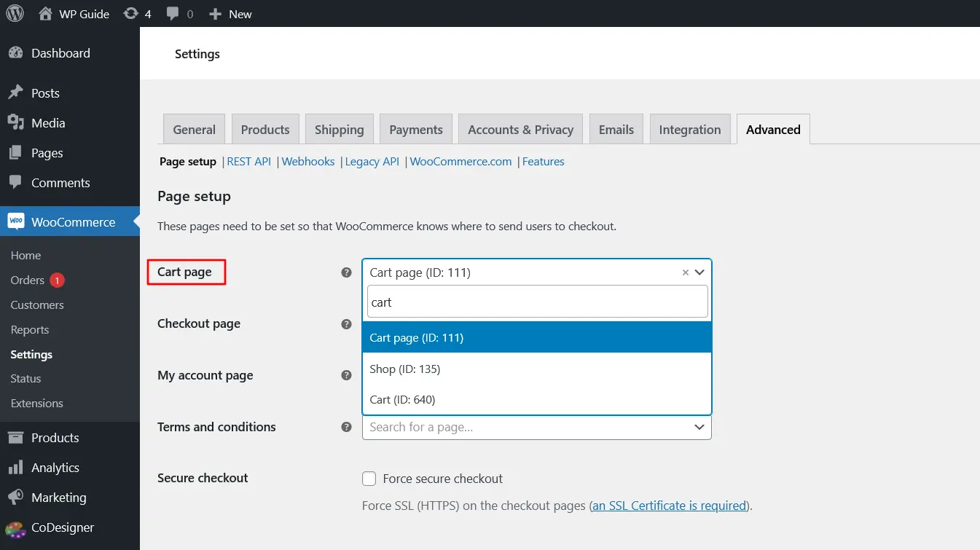The width and height of the screenshot is (980, 550).
Task: Switch to the Shipping tab
Action: click(x=340, y=130)
